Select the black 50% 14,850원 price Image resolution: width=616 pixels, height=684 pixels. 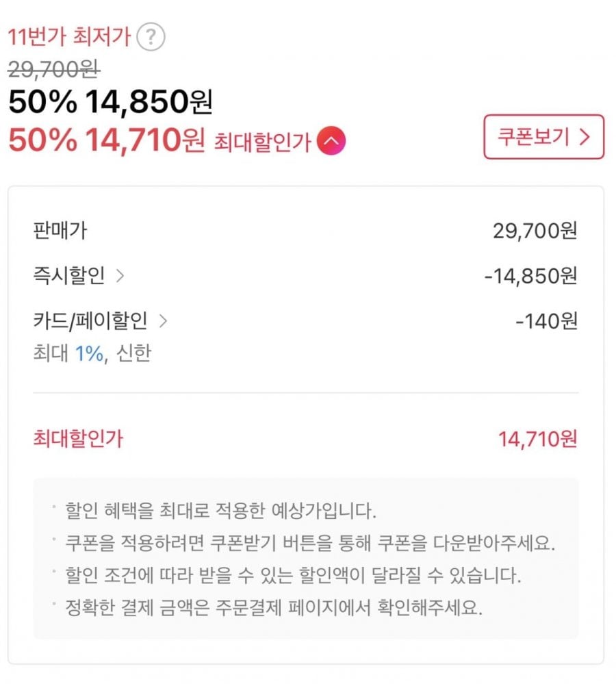110,102
